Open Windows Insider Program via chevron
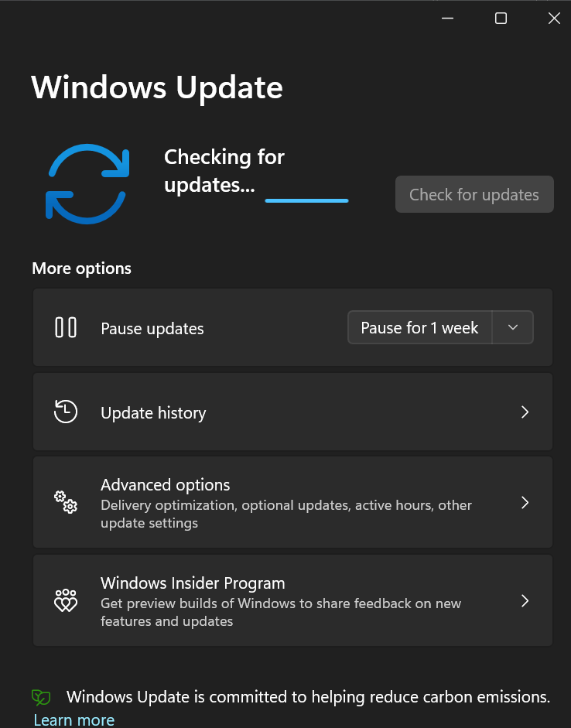This screenshot has width=571, height=728. (x=525, y=601)
